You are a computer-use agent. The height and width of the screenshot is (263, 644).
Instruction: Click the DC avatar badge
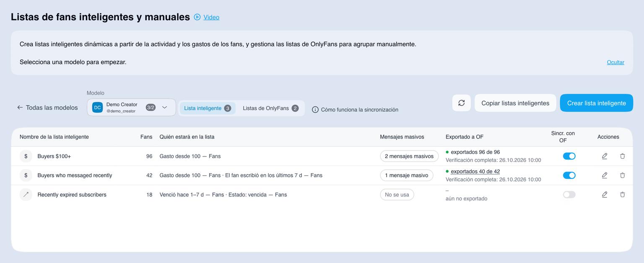click(x=97, y=107)
